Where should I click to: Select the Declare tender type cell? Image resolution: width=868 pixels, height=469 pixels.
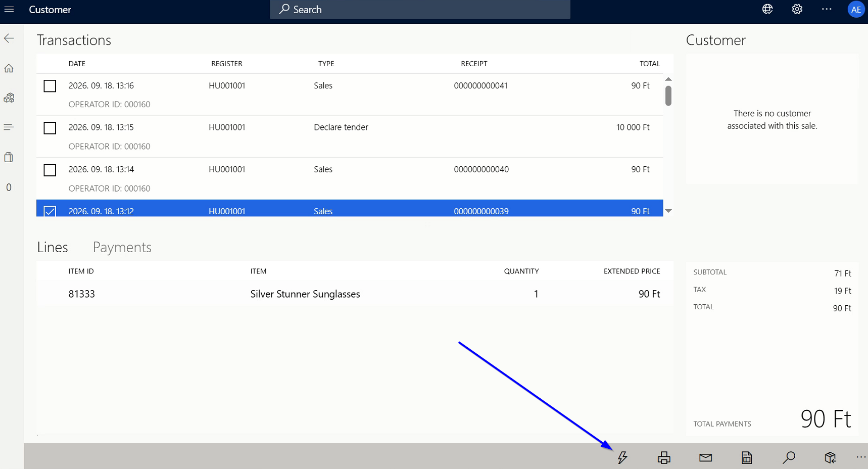click(341, 127)
